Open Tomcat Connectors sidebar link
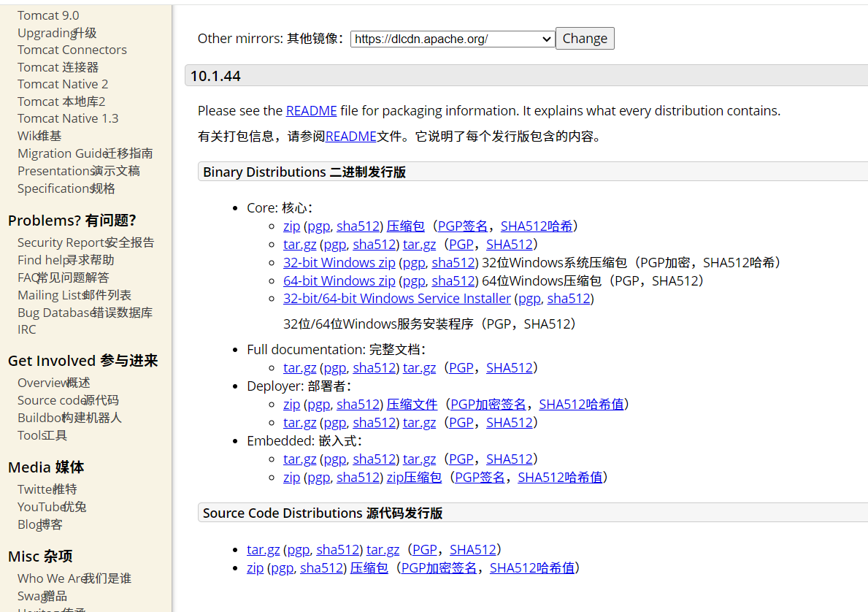 72,50
